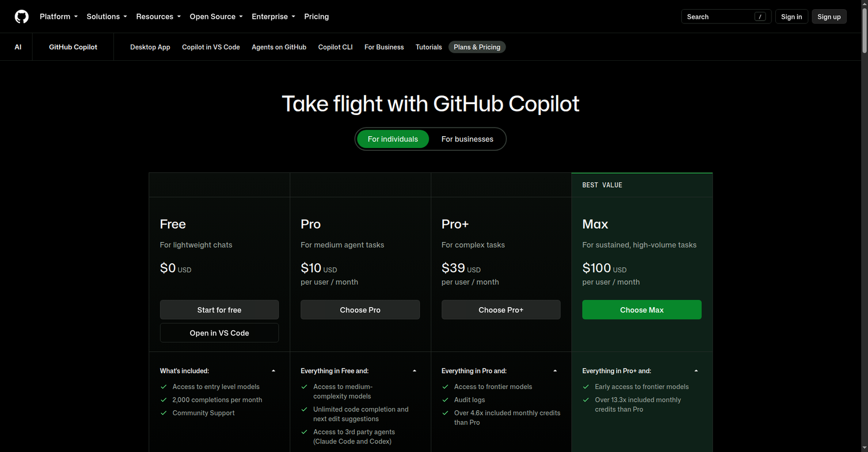Click the Choose Max button
This screenshot has height=452, width=868.
click(x=642, y=310)
